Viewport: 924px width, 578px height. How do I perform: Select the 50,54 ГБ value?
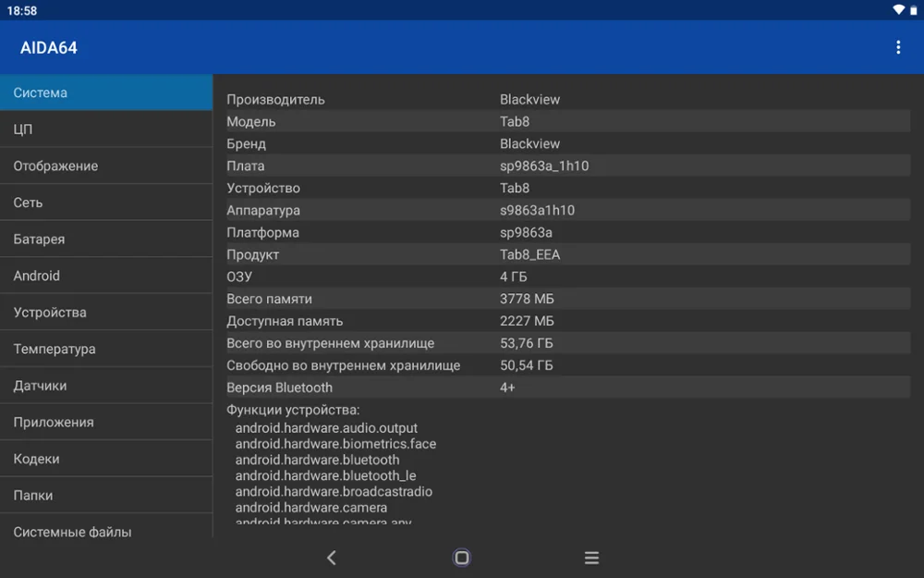[527, 365]
